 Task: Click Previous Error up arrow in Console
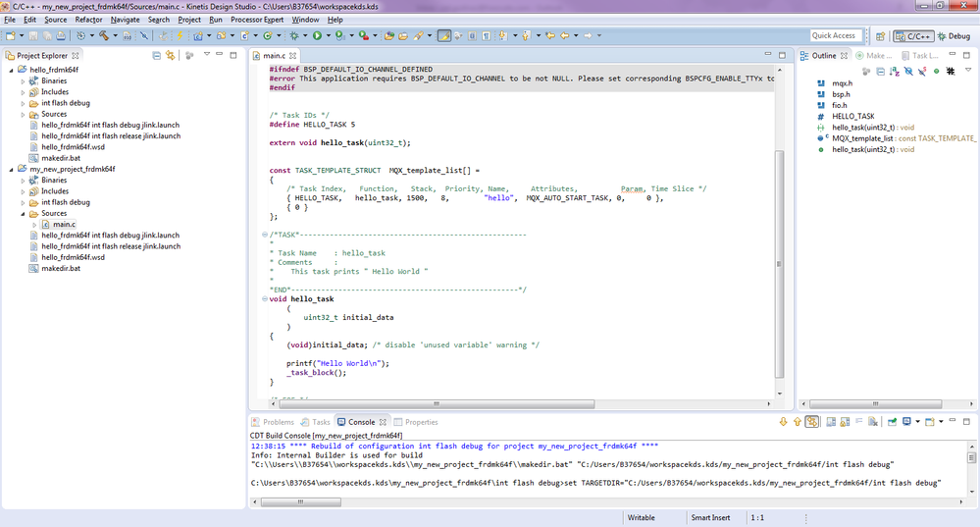tap(798, 422)
